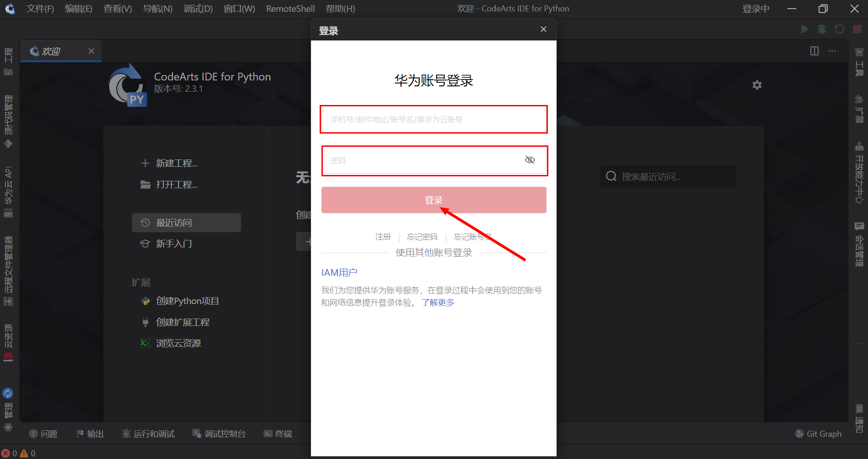Select the 欢迎 welcome tab

52,51
